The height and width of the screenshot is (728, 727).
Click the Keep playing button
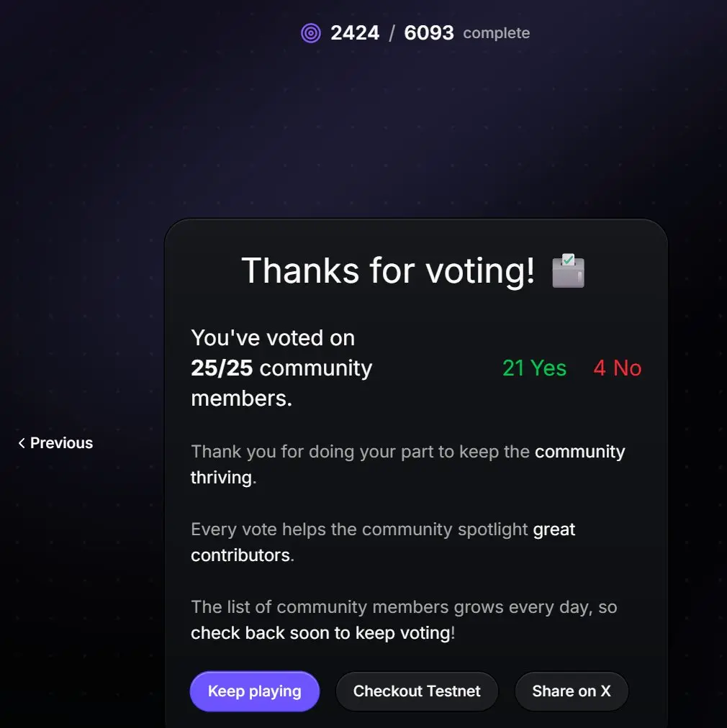pyautogui.click(x=255, y=691)
